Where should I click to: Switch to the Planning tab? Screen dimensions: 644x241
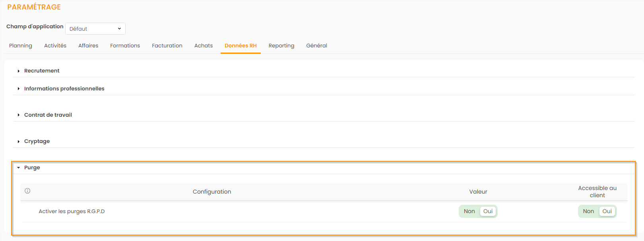pos(21,46)
